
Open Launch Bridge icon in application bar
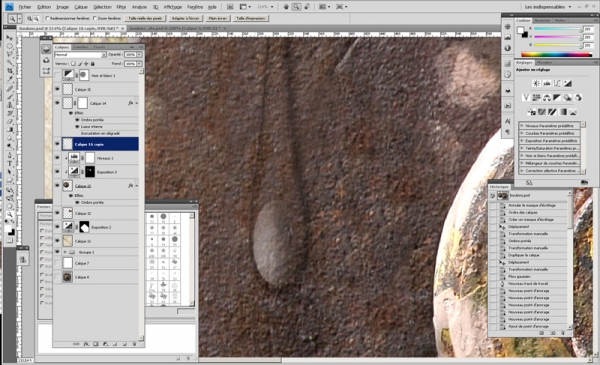[x=230, y=7]
